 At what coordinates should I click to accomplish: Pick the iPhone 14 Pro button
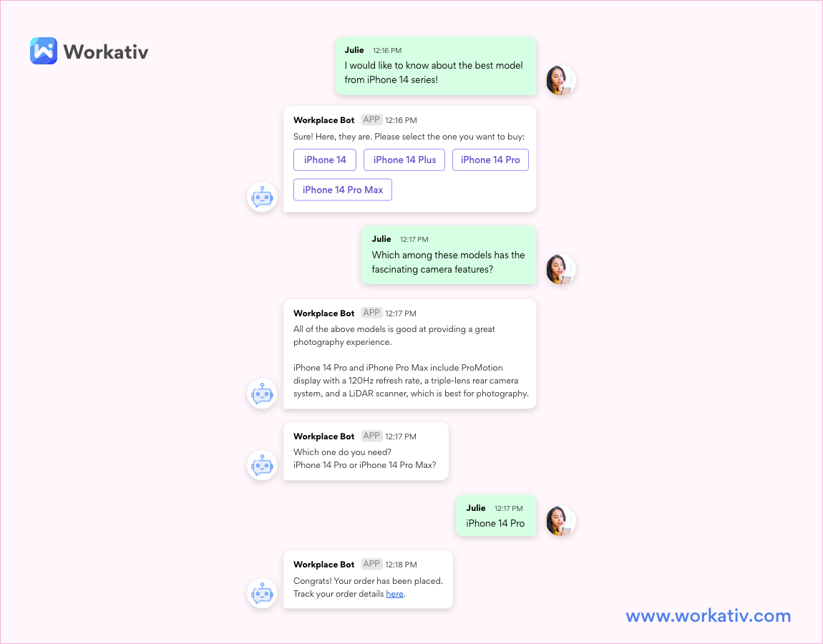490,160
